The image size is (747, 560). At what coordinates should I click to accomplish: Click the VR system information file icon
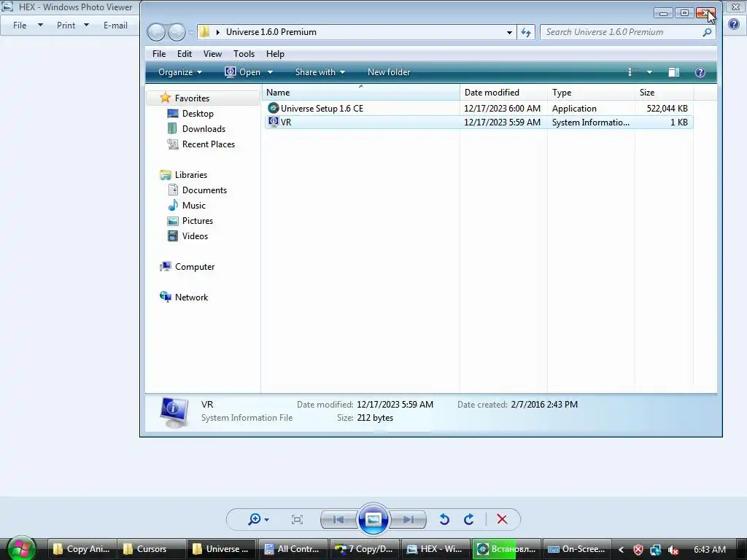(273, 122)
